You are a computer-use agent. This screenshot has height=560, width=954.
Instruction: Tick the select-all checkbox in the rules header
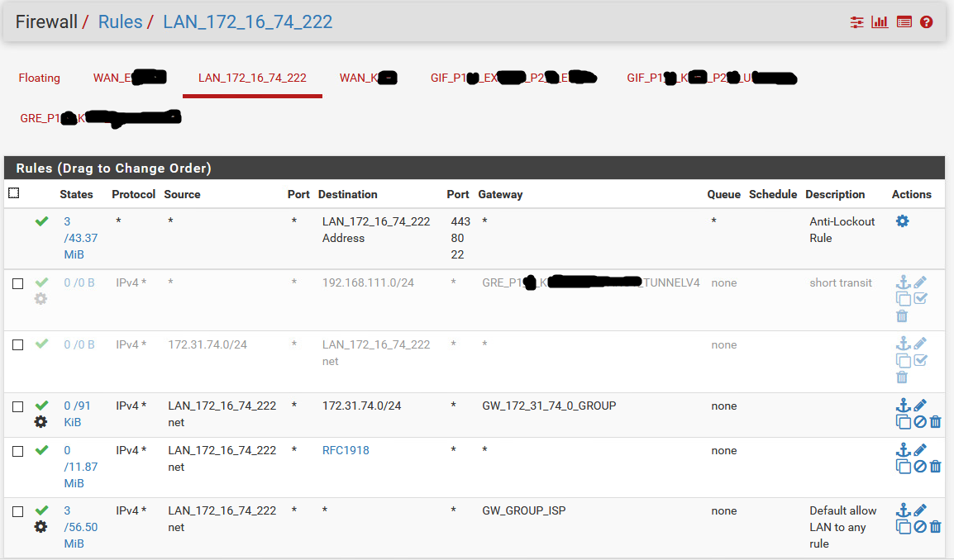(x=13, y=193)
